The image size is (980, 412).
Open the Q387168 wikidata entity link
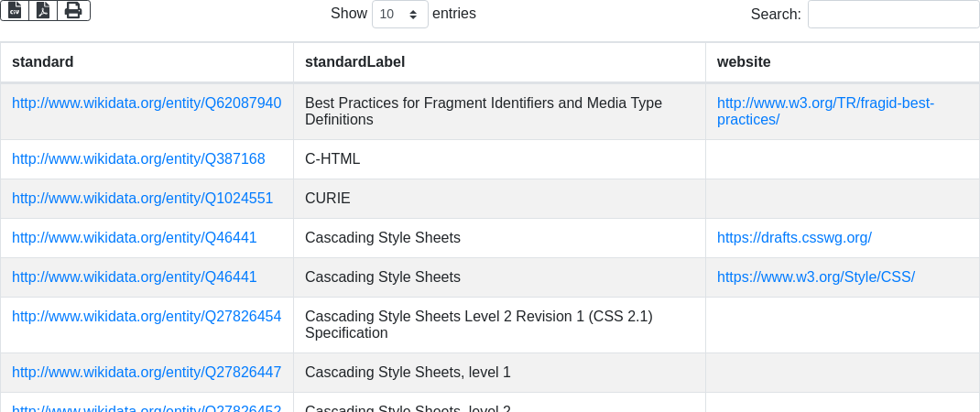point(138,159)
